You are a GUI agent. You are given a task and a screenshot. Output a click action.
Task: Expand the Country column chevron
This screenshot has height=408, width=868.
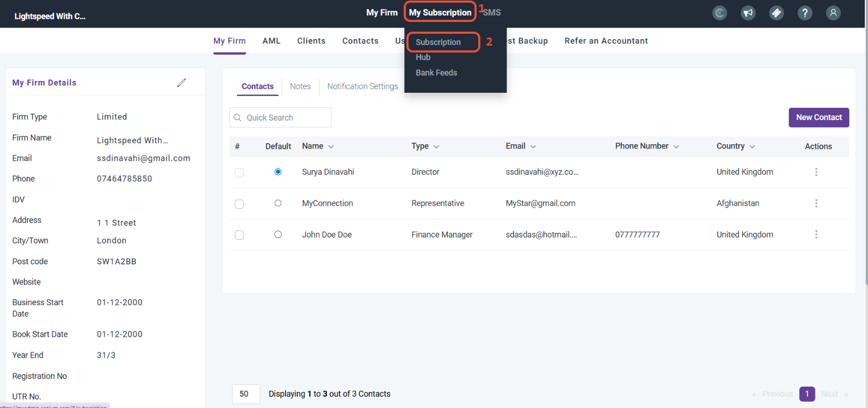coord(752,146)
